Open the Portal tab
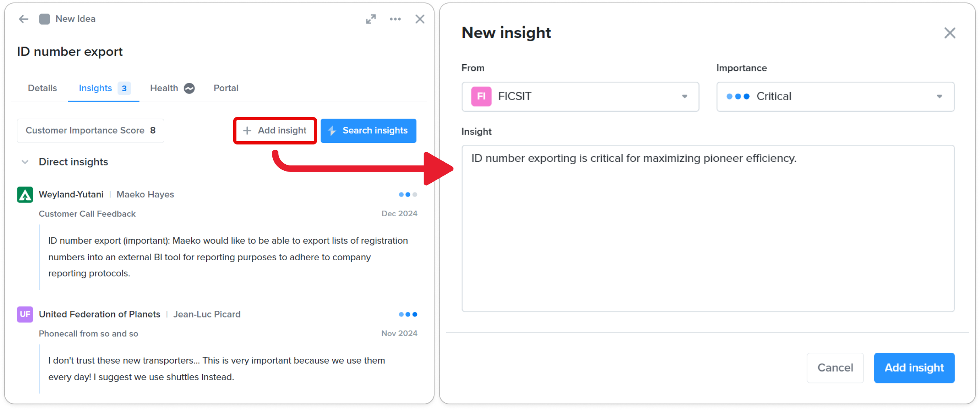 click(226, 88)
